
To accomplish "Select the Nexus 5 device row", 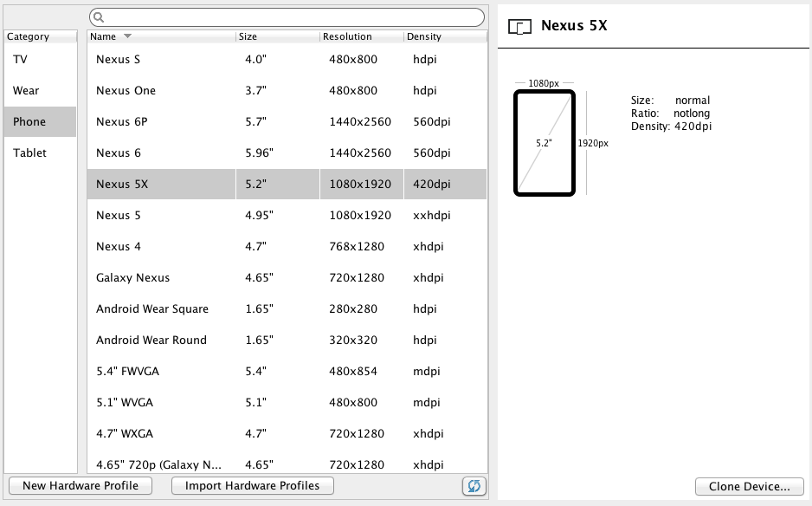I will tap(287, 215).
